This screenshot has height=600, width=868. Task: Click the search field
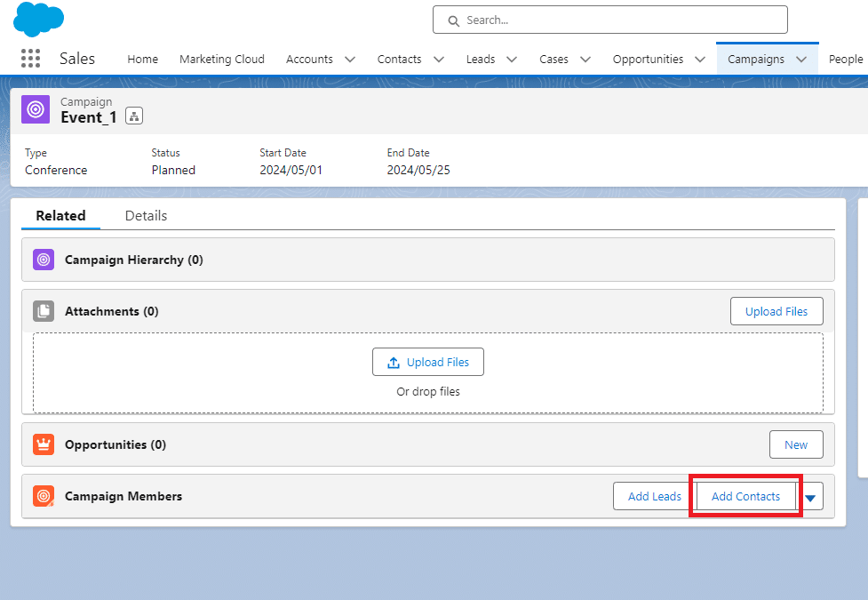click(610, 20)
